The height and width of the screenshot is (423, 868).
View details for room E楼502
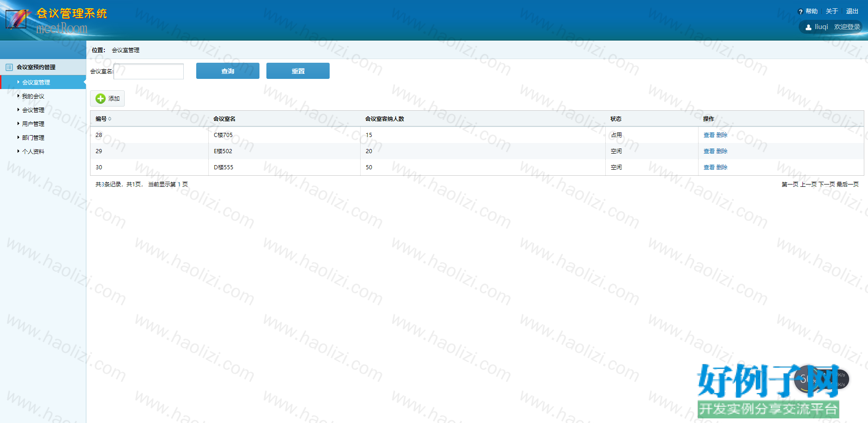[x=709, y=151]
